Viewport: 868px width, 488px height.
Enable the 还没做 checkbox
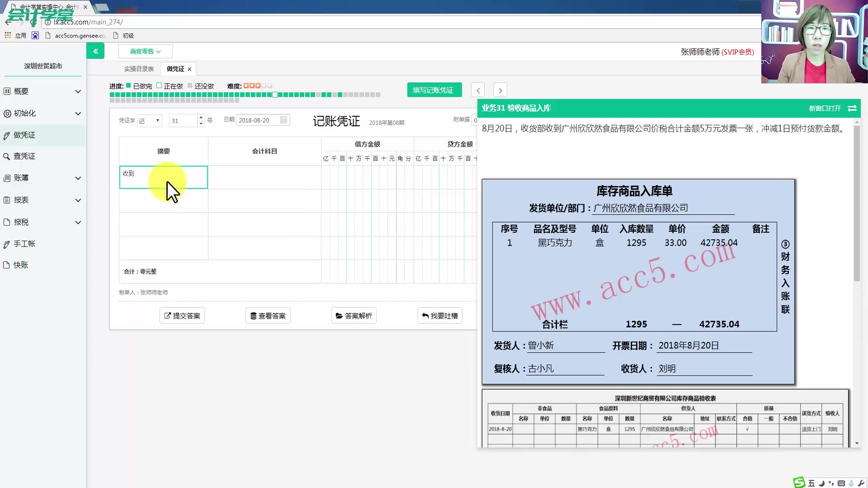click(189, 85)
